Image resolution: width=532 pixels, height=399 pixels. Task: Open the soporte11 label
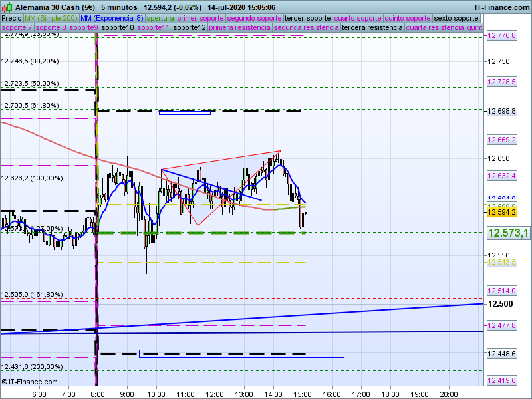point(154,27)
